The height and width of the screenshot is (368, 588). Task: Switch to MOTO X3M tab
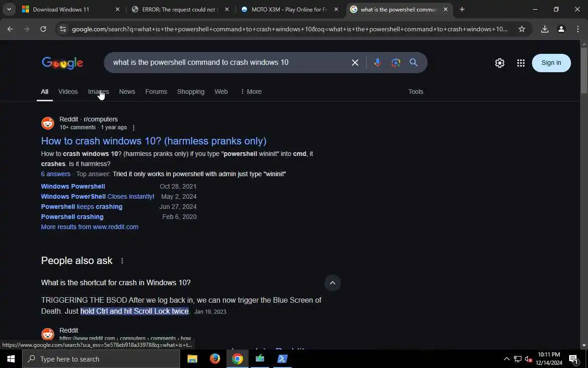(287, 9)
